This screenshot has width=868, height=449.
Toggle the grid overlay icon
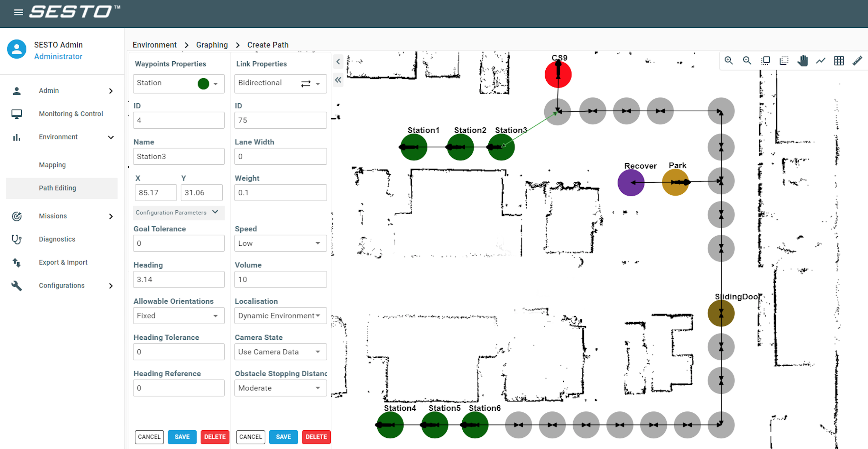[x=839, y=61]
